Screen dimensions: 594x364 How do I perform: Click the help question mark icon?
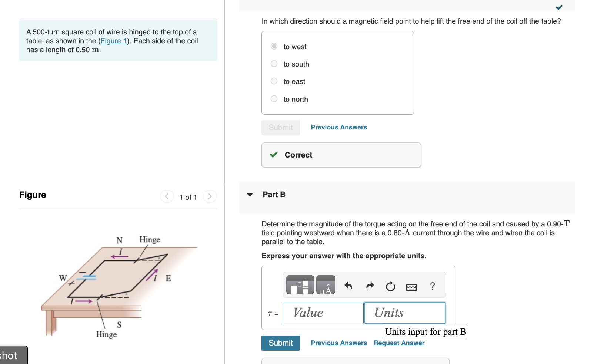click(x=433, y=286)
